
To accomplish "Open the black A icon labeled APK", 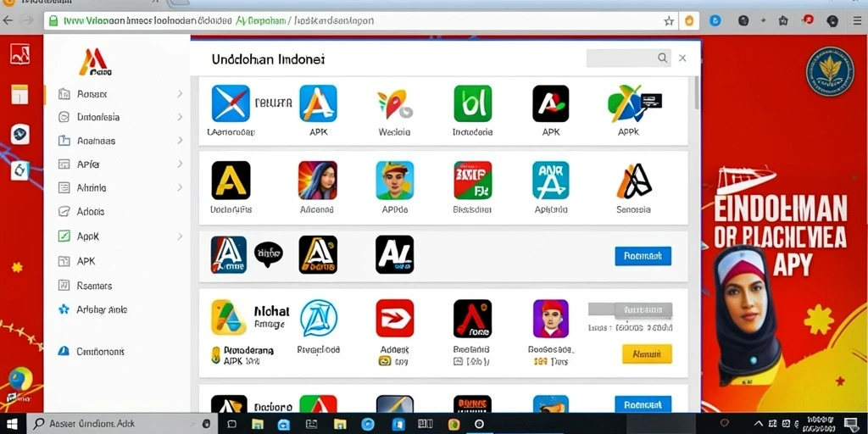I will (551, 103).
